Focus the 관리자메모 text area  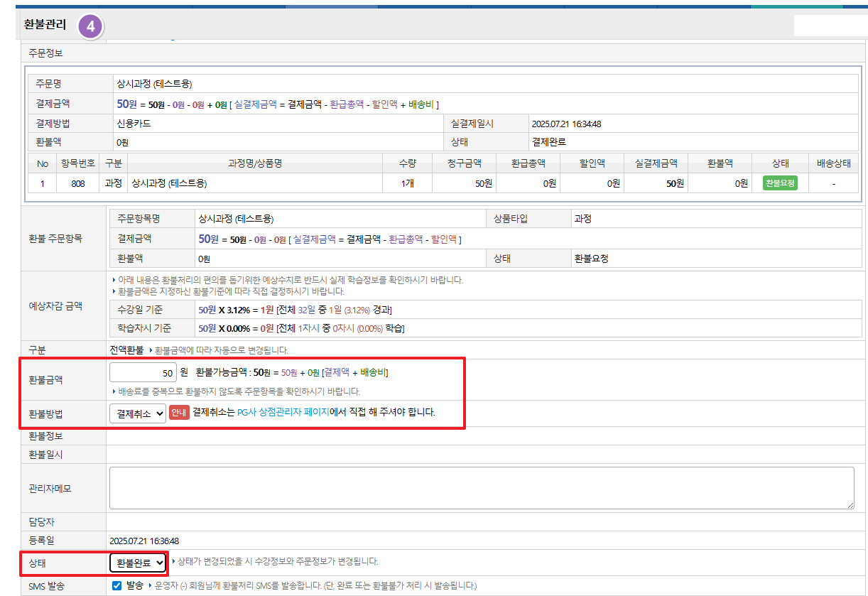[481, 487]
